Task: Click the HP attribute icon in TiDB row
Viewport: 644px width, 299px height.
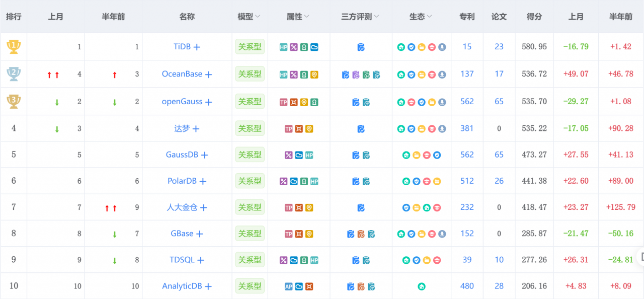Action: [x=283, y=47]
